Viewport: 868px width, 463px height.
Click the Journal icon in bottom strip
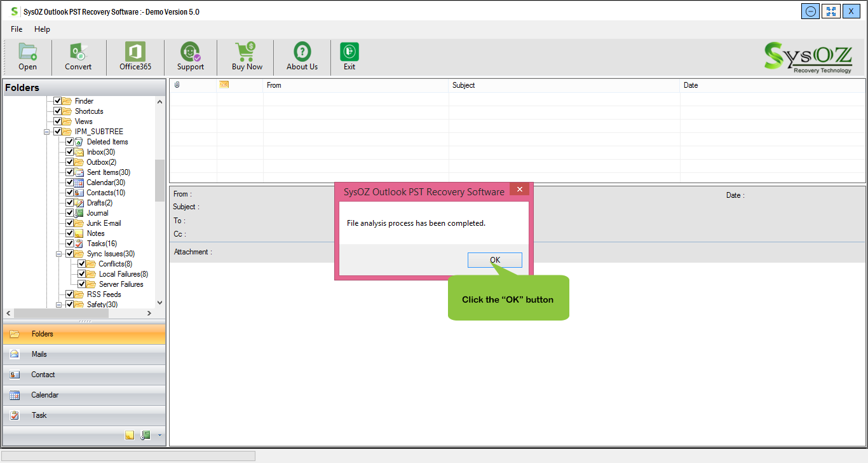(x=146, y=435)
